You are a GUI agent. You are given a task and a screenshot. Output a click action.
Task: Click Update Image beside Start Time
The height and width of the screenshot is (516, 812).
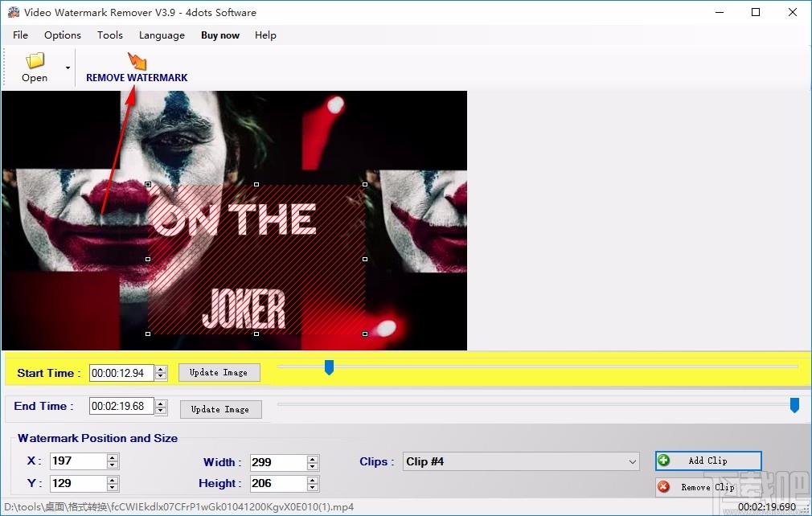tap(219, 372)
